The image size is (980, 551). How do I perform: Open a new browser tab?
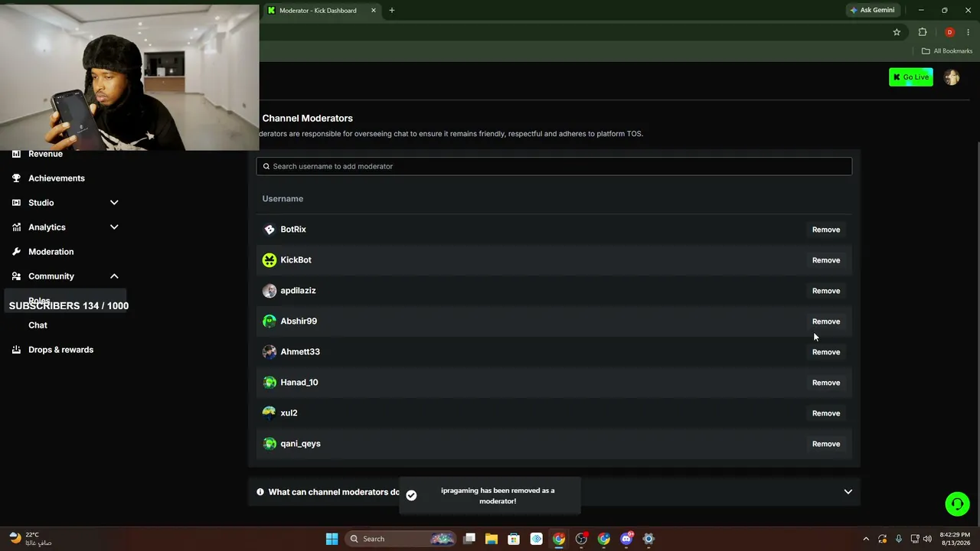tap(392, 11)
